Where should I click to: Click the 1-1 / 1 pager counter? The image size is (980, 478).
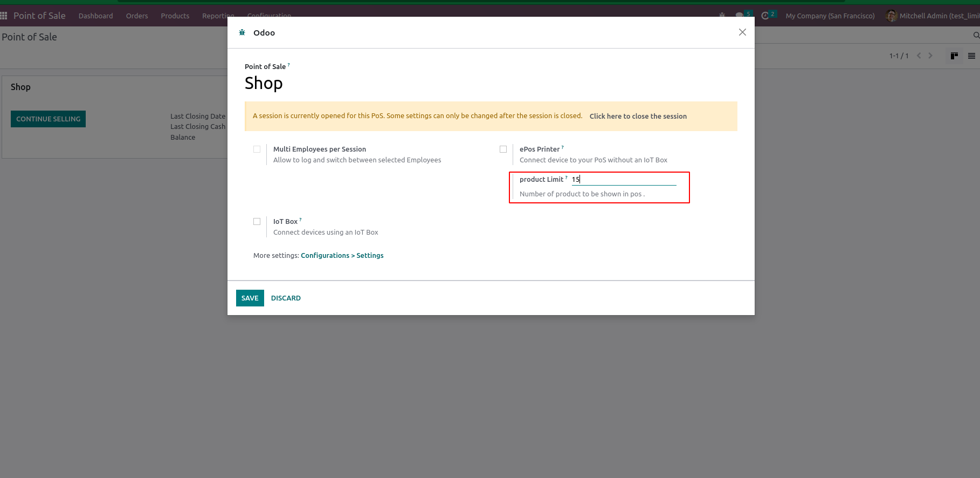899,56
